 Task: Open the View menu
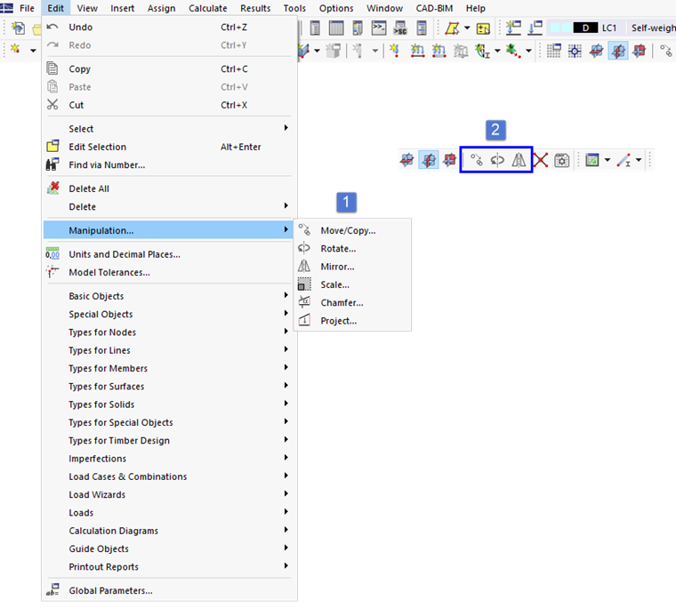[87, 8]
